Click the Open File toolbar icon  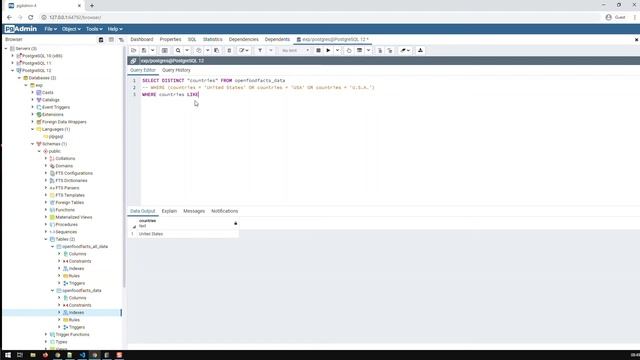tap(133, 51)
